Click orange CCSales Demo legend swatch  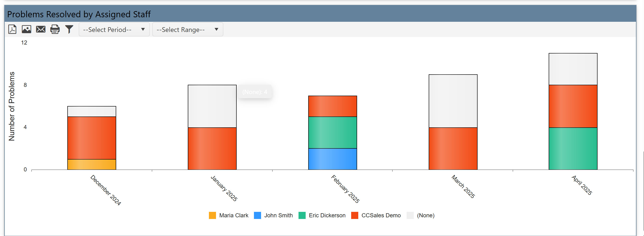354,215
